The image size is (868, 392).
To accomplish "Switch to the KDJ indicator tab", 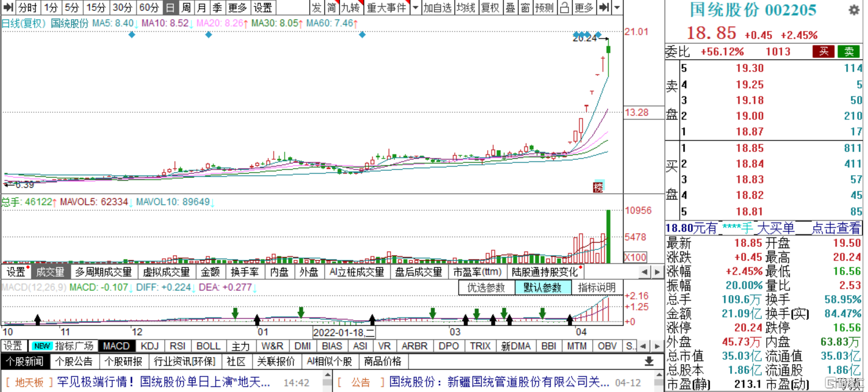I will coord(149,346).
